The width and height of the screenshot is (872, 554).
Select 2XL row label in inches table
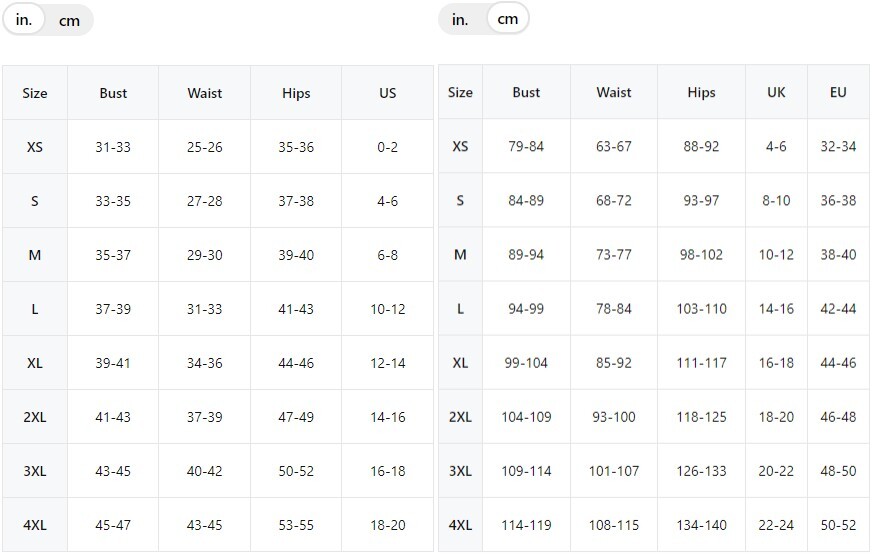[34, 417]
